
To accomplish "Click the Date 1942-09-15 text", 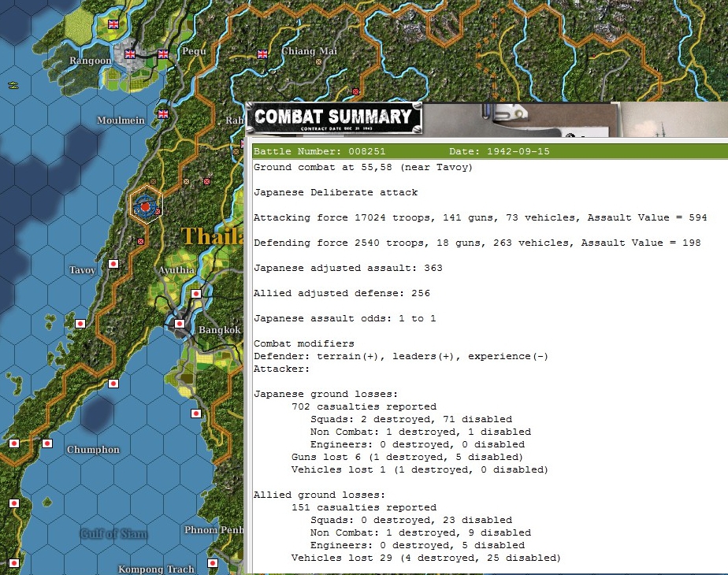I will (499, 151).
